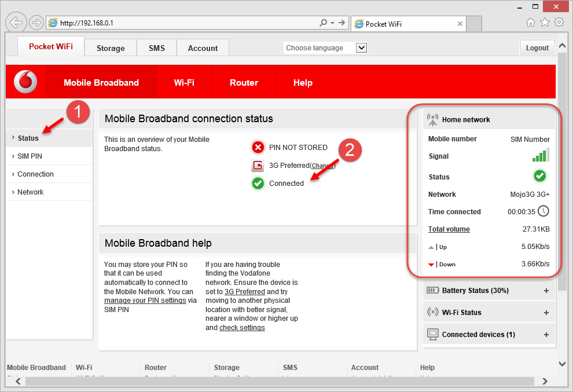The image size is (573, 392).
Task: Click the Internet Explorer icon in address bar
Action: [x=53, y=23]
